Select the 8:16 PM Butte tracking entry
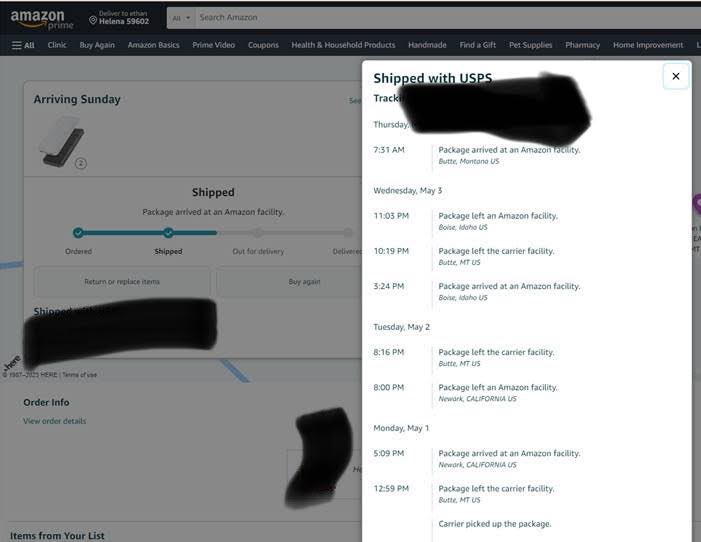Screen dimensions: 701x542 point(464,357)
